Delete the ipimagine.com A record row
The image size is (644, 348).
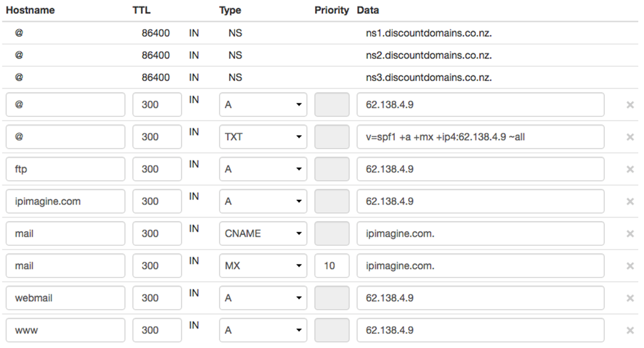pos(630,201)
